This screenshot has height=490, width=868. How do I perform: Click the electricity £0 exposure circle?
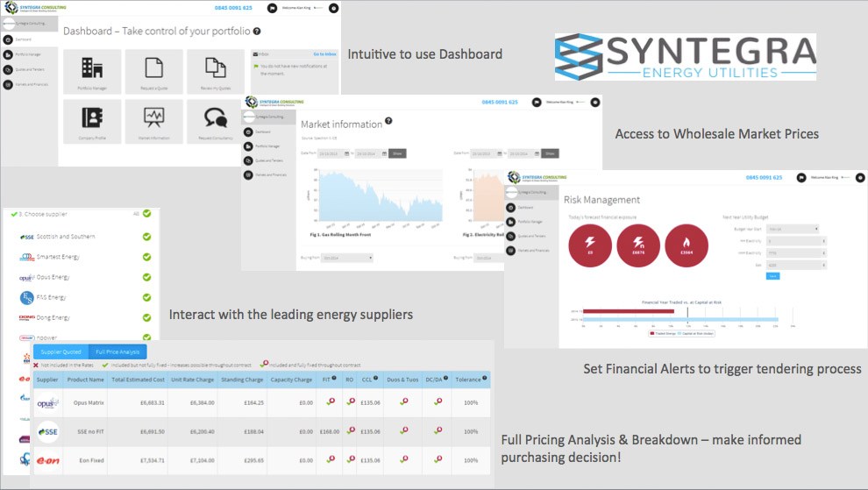point(590,245)
